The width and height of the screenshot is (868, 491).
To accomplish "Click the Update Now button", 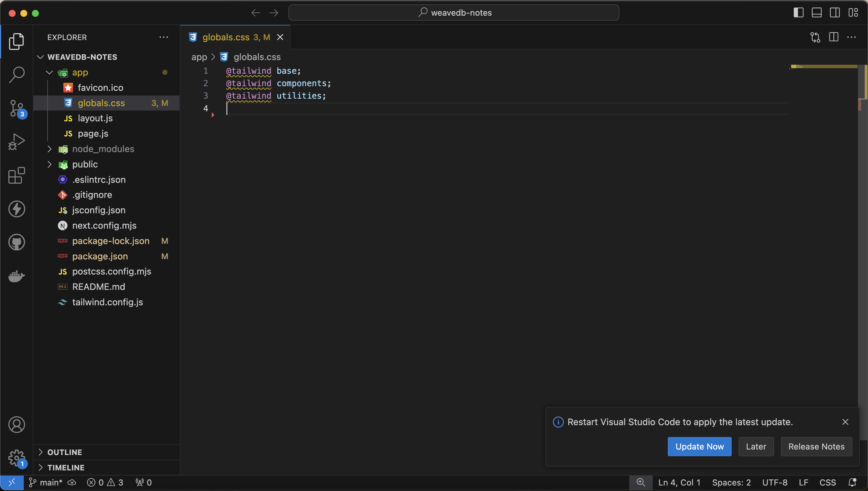I will pos(699,446).
